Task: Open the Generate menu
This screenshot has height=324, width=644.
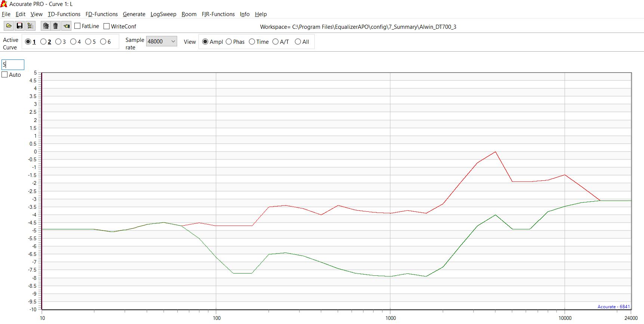Action: click(134, 14)
